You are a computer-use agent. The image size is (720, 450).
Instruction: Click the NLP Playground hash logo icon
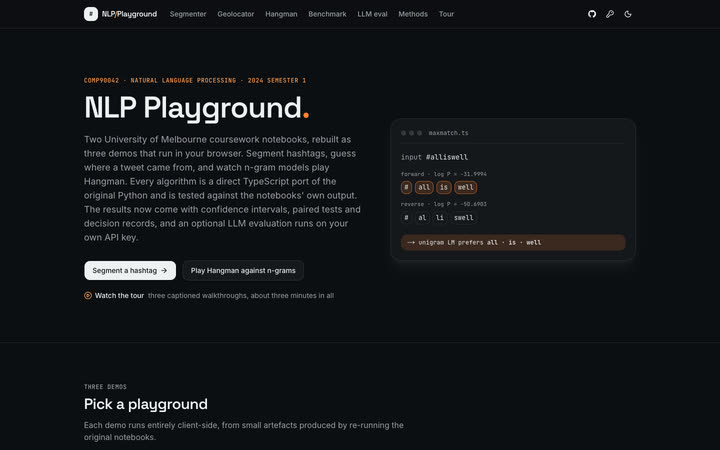pyautogui.click(x=91, y=14)
